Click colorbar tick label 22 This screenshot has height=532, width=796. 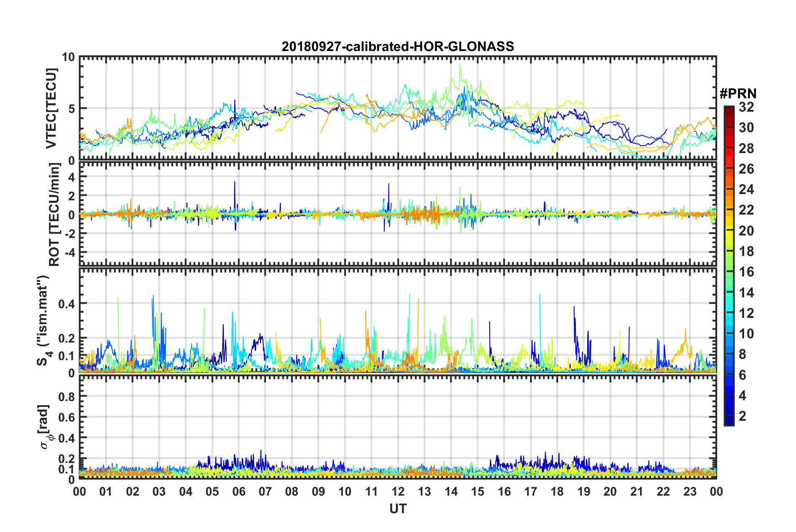coord(746,210)
